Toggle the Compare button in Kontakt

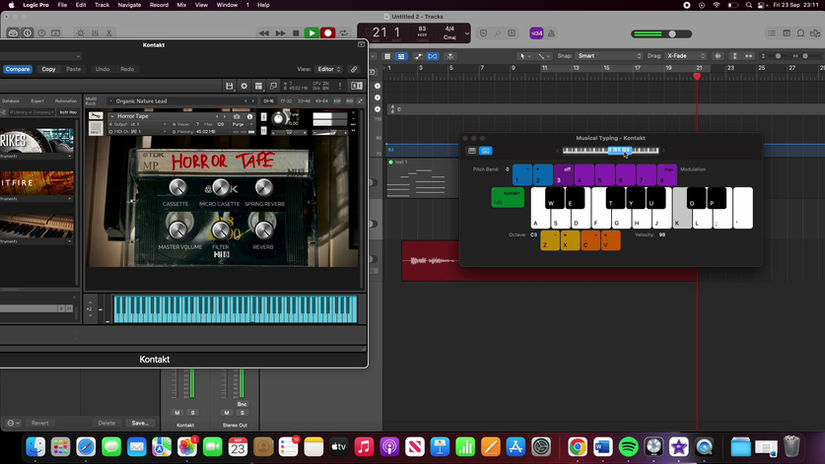click(x=17, y=69)
